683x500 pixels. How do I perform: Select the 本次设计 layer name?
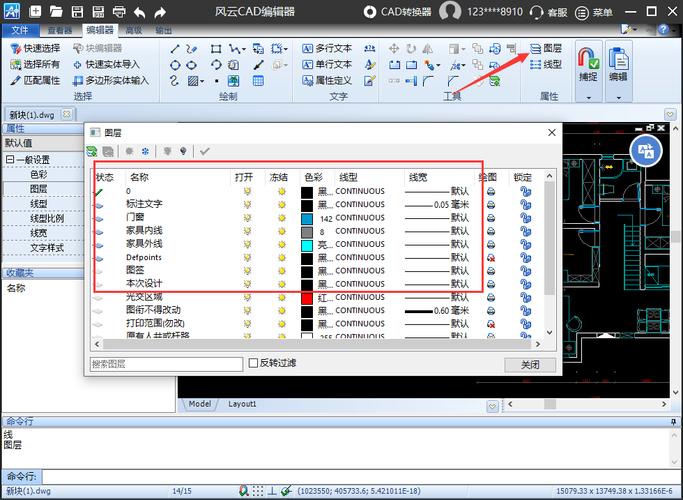click(x=144, y=284)
